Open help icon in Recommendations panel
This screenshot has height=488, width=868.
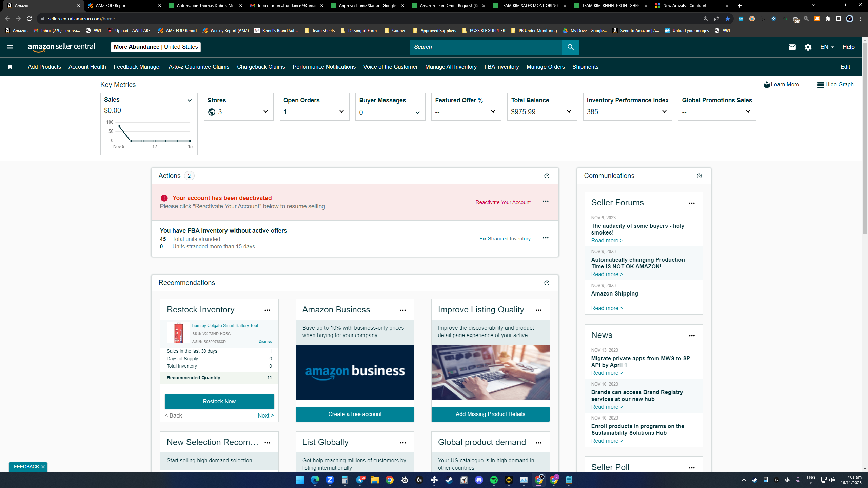click(x=547, y=283)
